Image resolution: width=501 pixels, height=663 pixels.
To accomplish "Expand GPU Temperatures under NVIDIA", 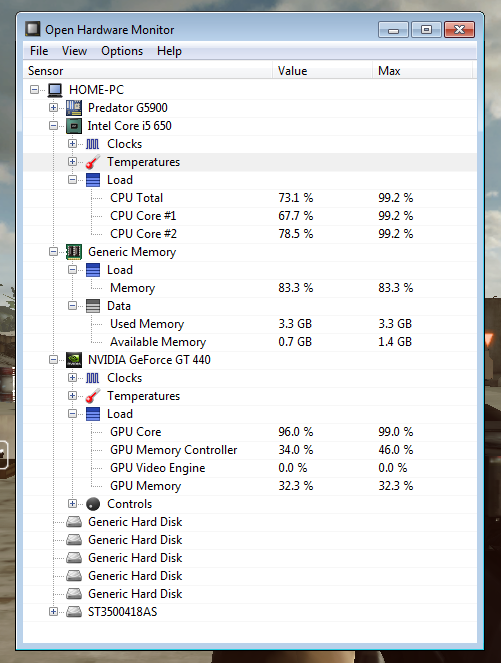I will [72, 396].
